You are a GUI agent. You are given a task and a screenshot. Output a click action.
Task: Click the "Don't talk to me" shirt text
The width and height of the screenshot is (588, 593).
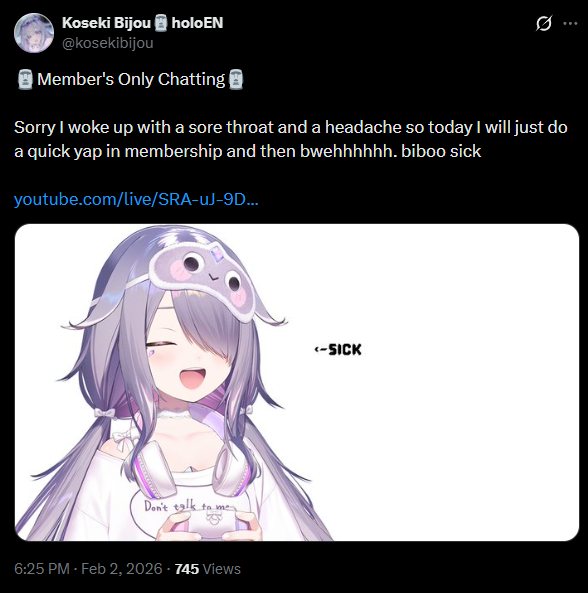click(x=190, y=505)
